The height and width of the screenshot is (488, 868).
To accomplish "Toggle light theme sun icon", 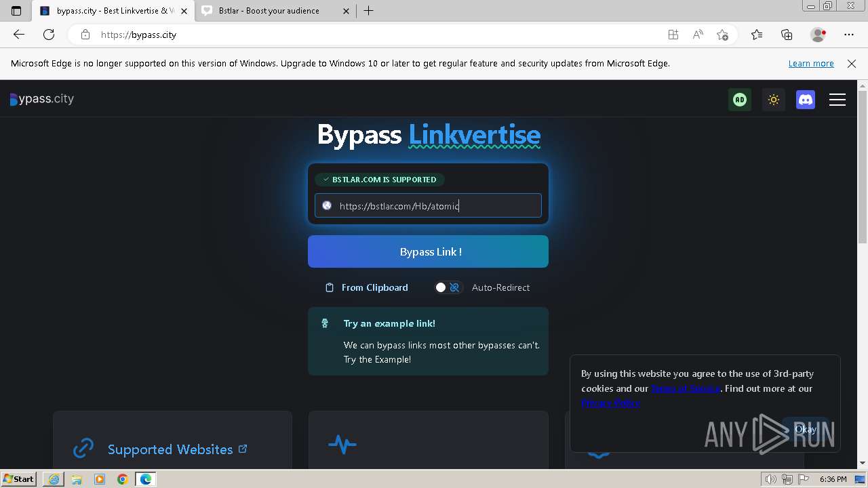I will 773,100.
